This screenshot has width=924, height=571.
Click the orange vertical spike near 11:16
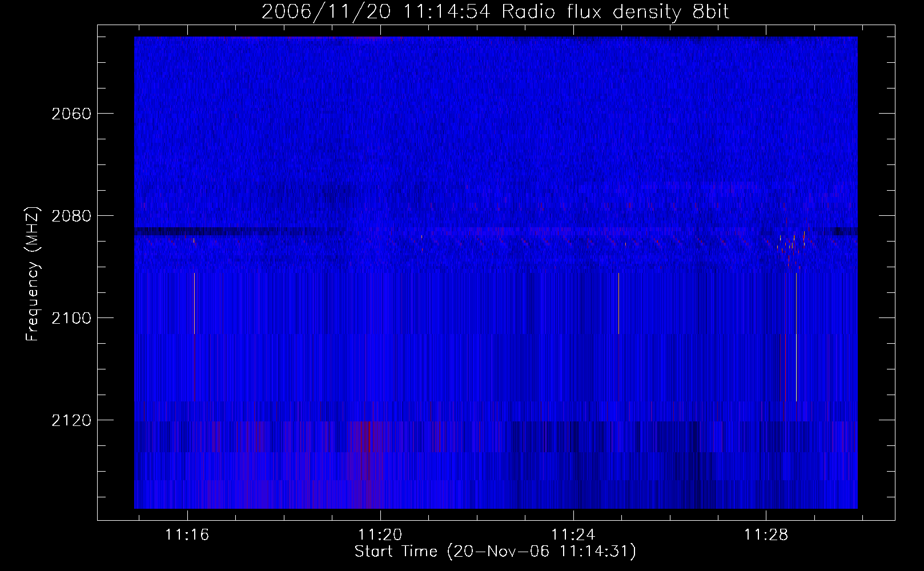point(194,303)
